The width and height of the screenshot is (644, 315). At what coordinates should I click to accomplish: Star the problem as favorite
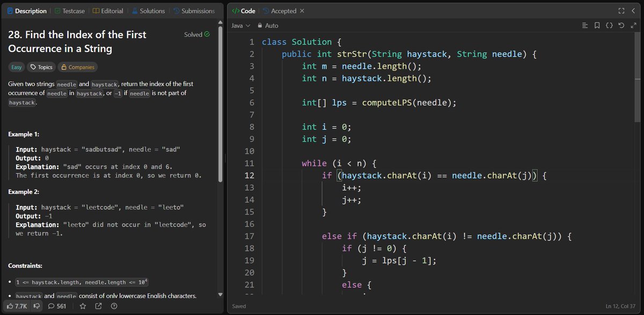[83, 306]
